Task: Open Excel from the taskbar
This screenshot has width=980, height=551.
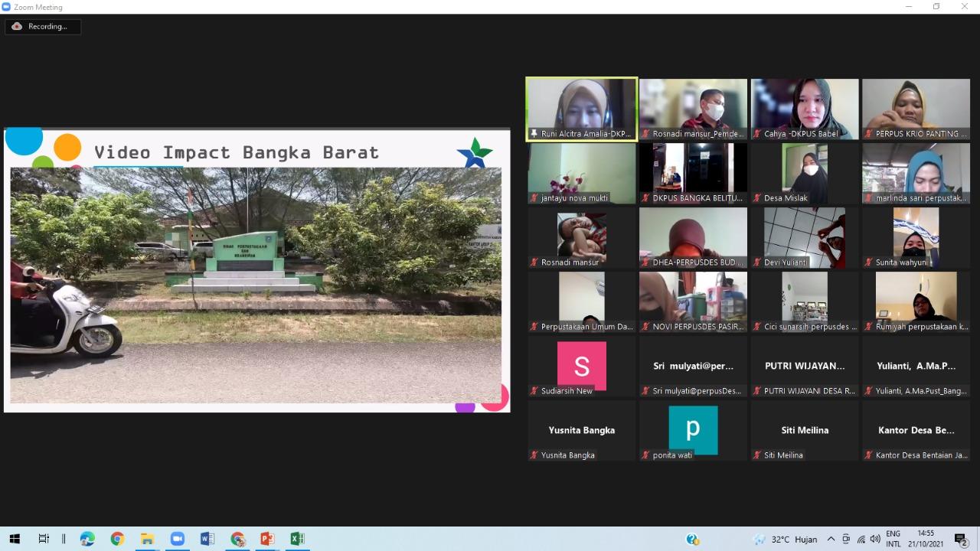Action: pyautogui.click(x=297, y=539)
